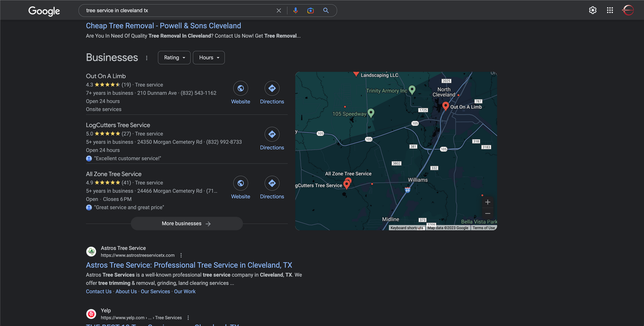Screen dimensions: 644x326
Task: Zoom in on the map with the plus control
Action: 488,202
